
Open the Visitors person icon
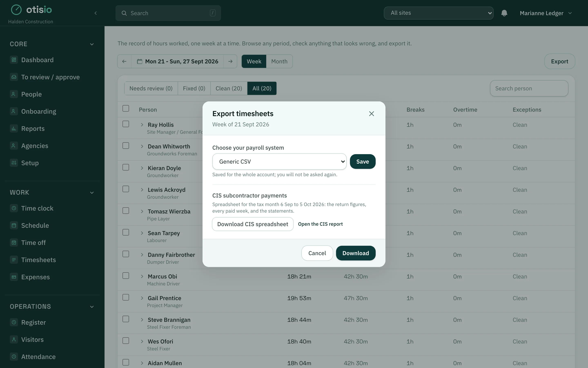(14, 340)
